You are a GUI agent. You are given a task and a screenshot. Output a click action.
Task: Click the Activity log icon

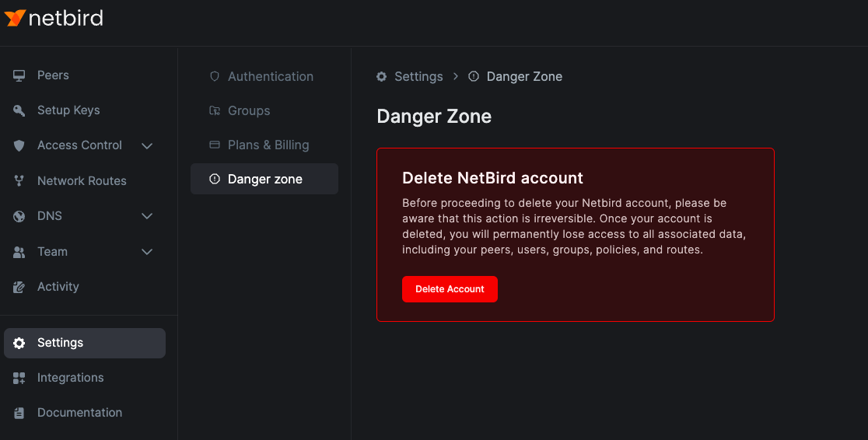pyautogui.click(x=19, y=287)
